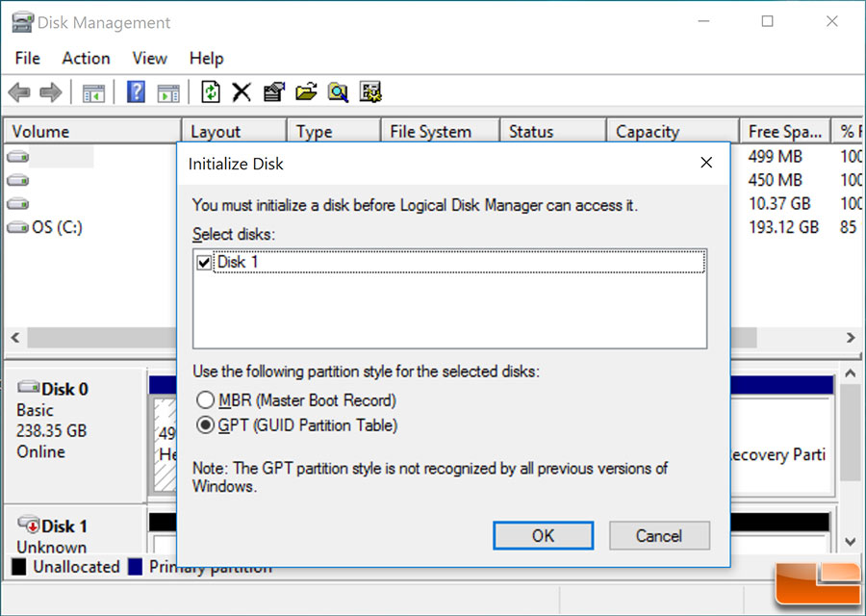Click the drive icon beside OS (C:)

click(17, 227)
